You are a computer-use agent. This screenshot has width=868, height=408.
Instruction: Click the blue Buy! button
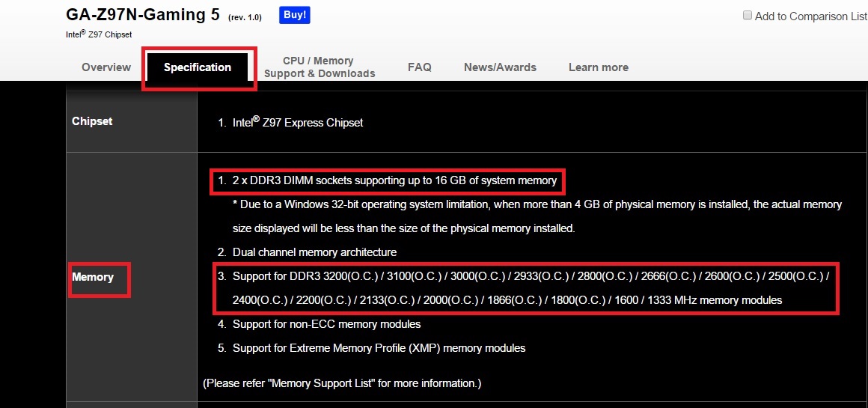click(x=295, y=15)
